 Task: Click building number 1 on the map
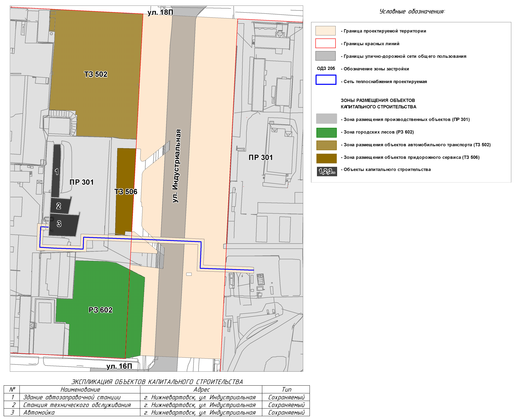(56, 172)
